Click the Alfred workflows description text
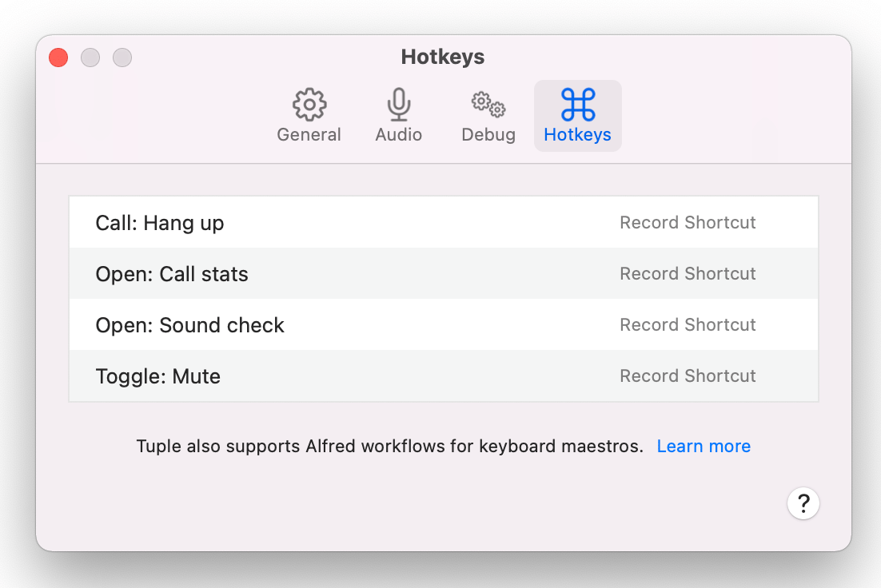The width and height of the screenshot is (881, 588). (x=389, y=446)
